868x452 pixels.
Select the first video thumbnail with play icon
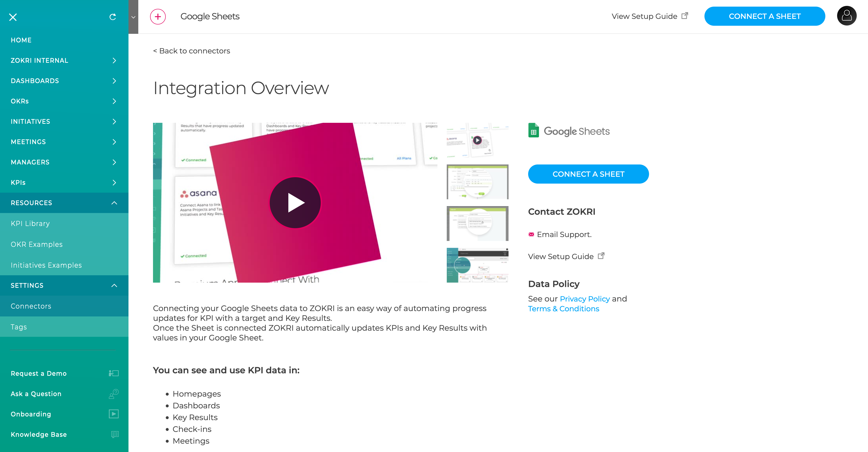[x=477, y=140]
